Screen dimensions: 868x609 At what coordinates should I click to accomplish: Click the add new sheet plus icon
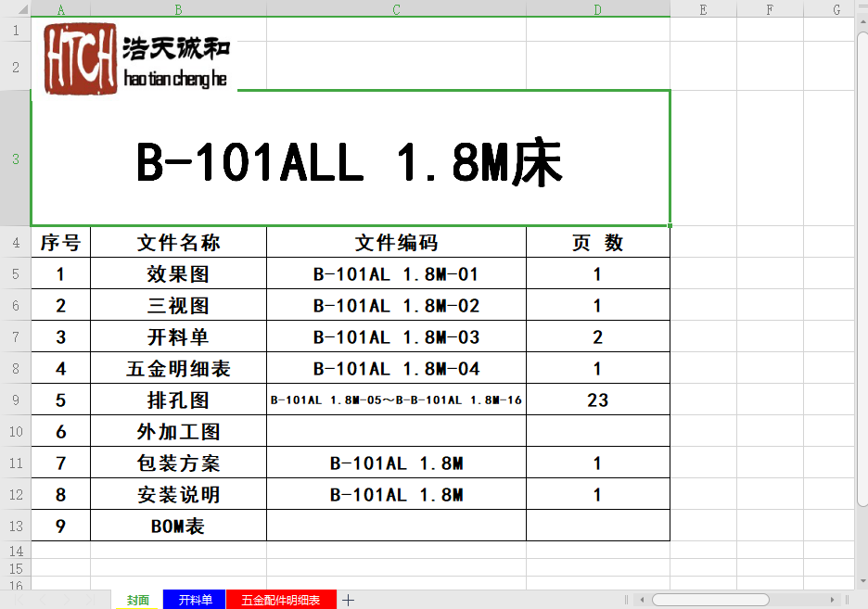[x=349, y=600]
